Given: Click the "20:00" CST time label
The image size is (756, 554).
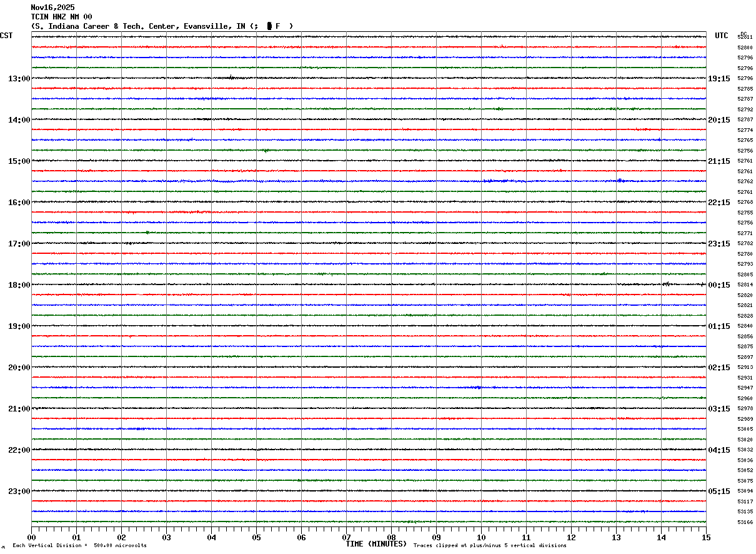Looking at the screenshot, I should [19, 368].
